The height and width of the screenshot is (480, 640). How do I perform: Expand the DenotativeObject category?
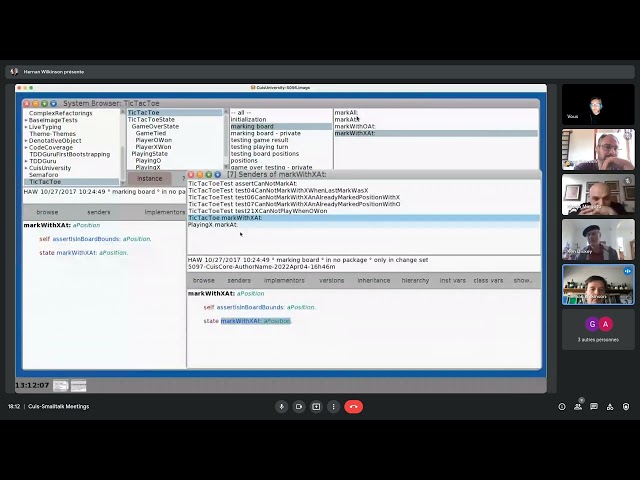(26, 141)
